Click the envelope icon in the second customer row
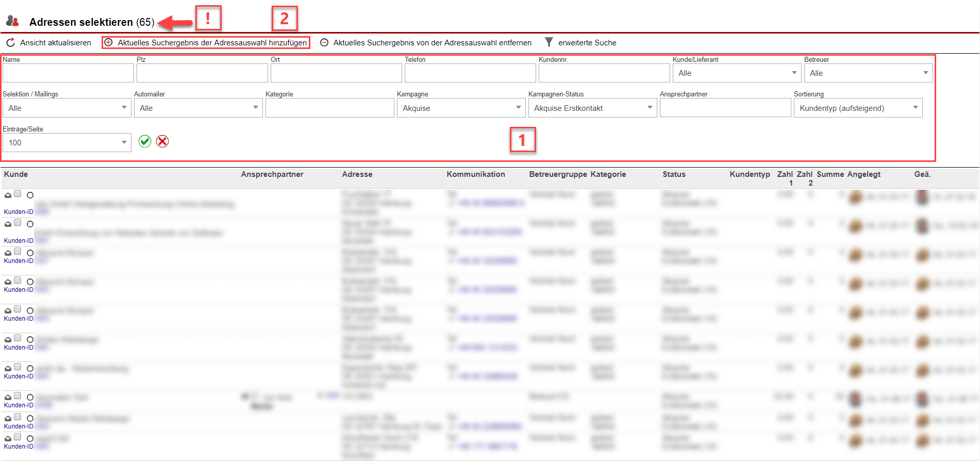The image size is (980, 461). tap(8, 224)
